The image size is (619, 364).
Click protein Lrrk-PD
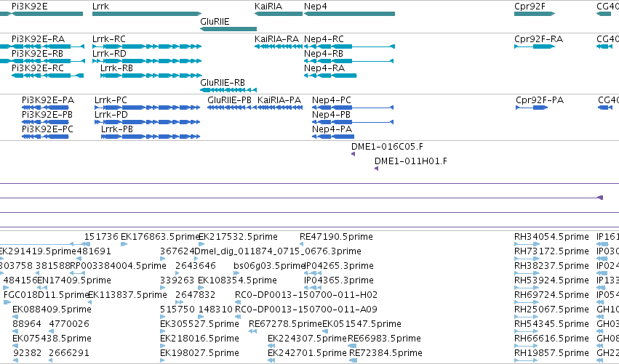pyautogui.click(x=147, y=122)
